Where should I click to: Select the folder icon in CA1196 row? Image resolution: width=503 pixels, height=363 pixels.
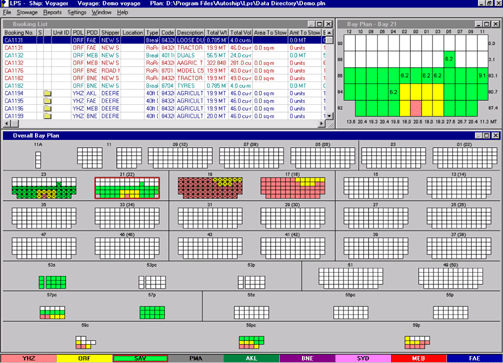[48, 109]
